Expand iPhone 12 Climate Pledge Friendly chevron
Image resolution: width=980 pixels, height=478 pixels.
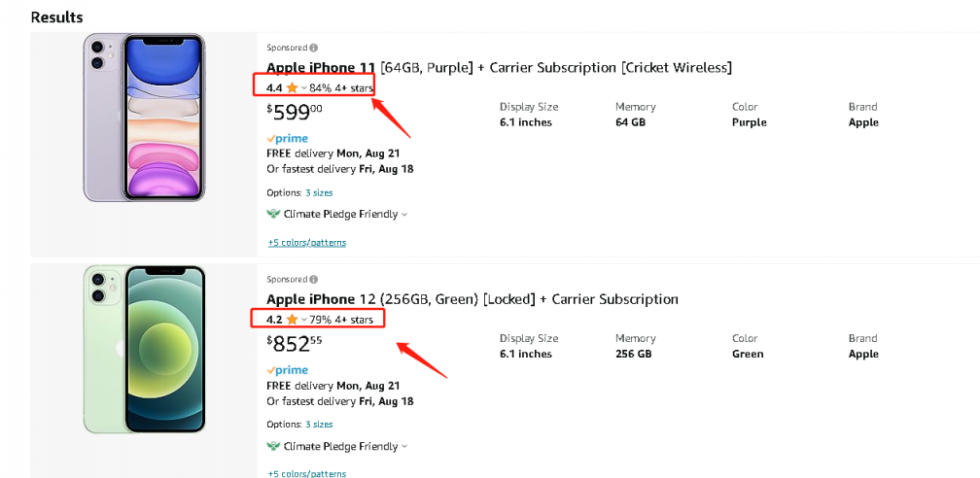pos(404,447)
